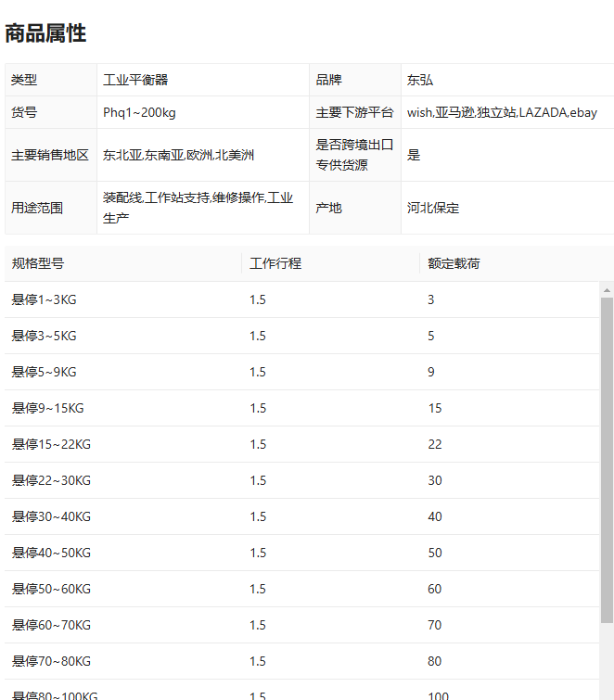The height and width of the screenshot is (700, 614).
Task: Click the spec table vertical scrollbar thumb
Action: click(607, 460)
